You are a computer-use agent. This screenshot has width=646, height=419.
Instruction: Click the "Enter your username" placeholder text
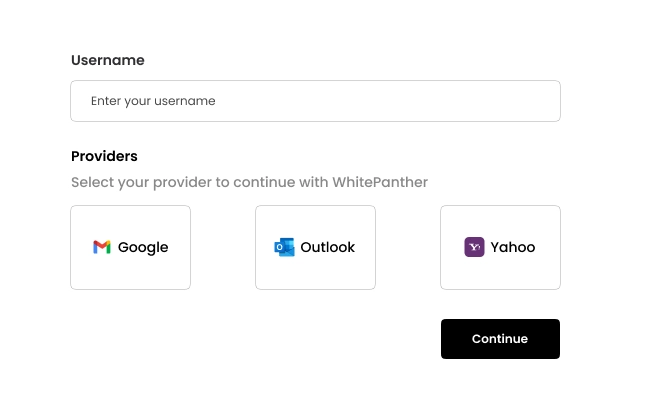153,101
